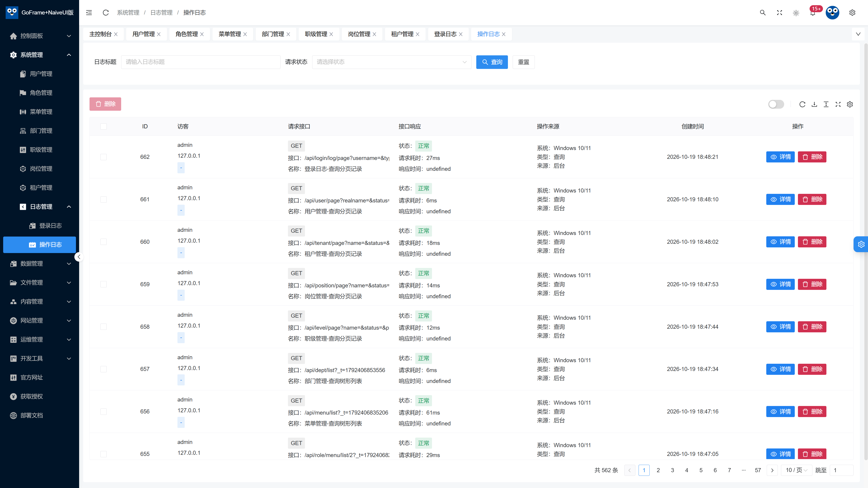Viewport: 868px width, 488px height.
Task: Refresh the table data icon
Action: pyautogui.click(x=802, y=104)
